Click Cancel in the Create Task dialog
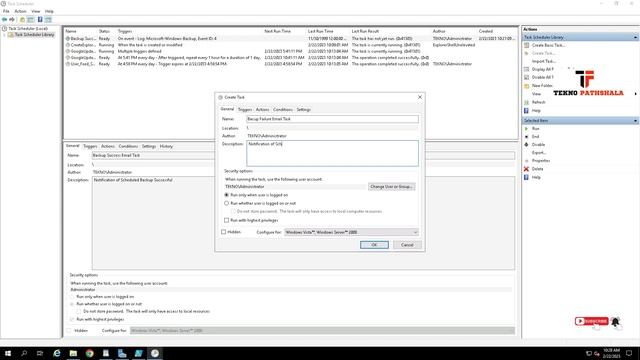Viewport: 640px width, 360px height. [x=407, y=245]
